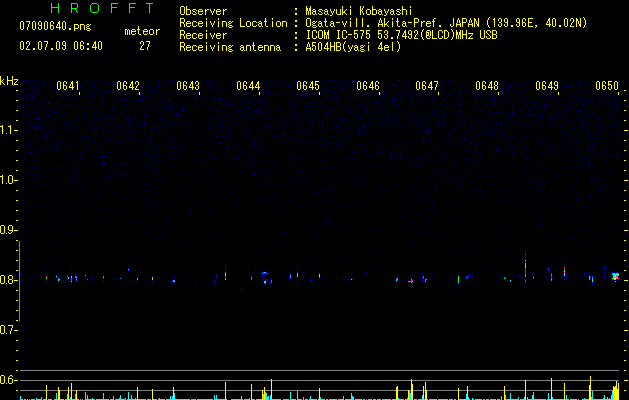Viewport: 629px width, 400px height.
Task: Click the observer name Masayuki Kobayashi
Action: 359,11
